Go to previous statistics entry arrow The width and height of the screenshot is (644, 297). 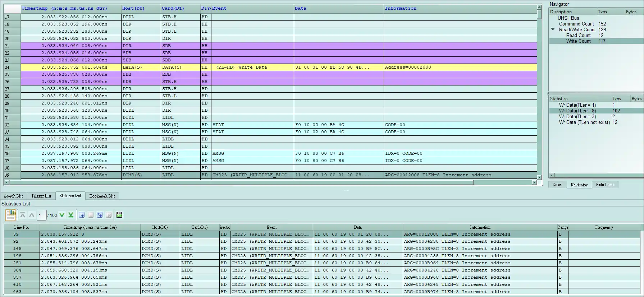pyautogui.click(x=32, y=215)
